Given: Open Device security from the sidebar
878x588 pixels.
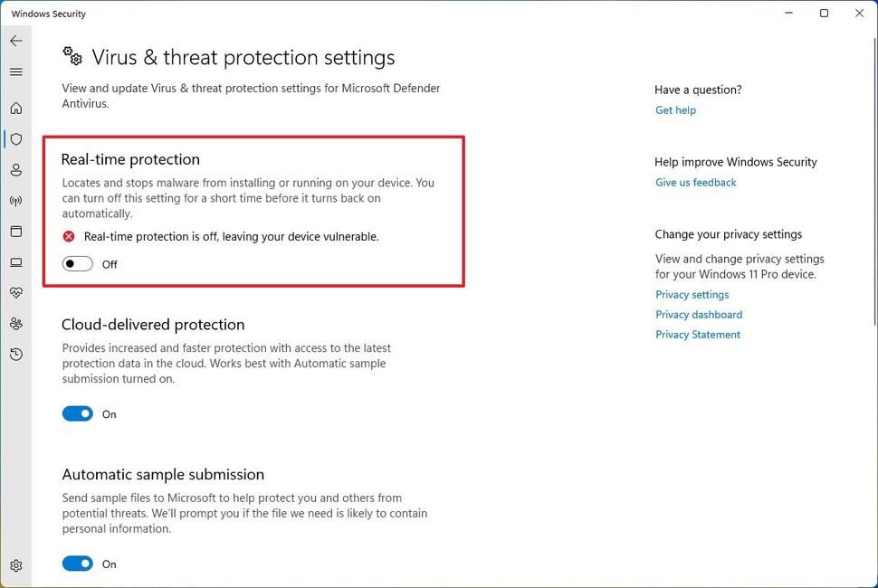Looking at the screenshot, I should (x=16, y=261).
